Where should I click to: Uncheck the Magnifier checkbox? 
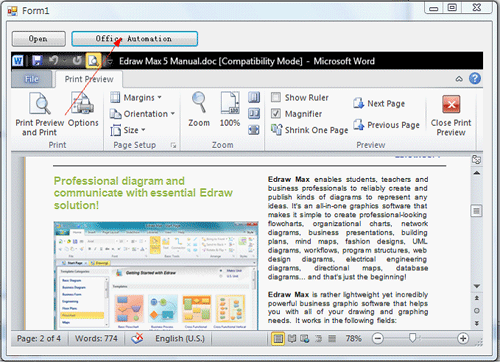point(276,114)
